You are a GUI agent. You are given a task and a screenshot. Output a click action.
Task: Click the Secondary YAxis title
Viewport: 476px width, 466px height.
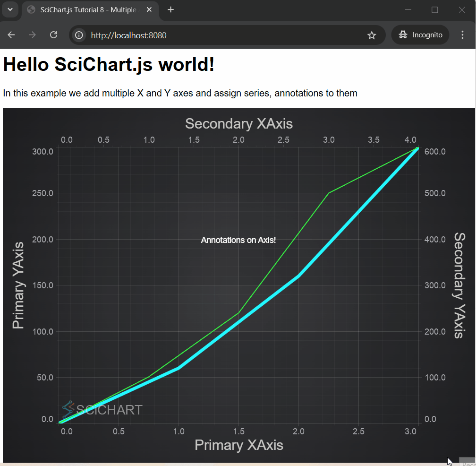(459, 285)
